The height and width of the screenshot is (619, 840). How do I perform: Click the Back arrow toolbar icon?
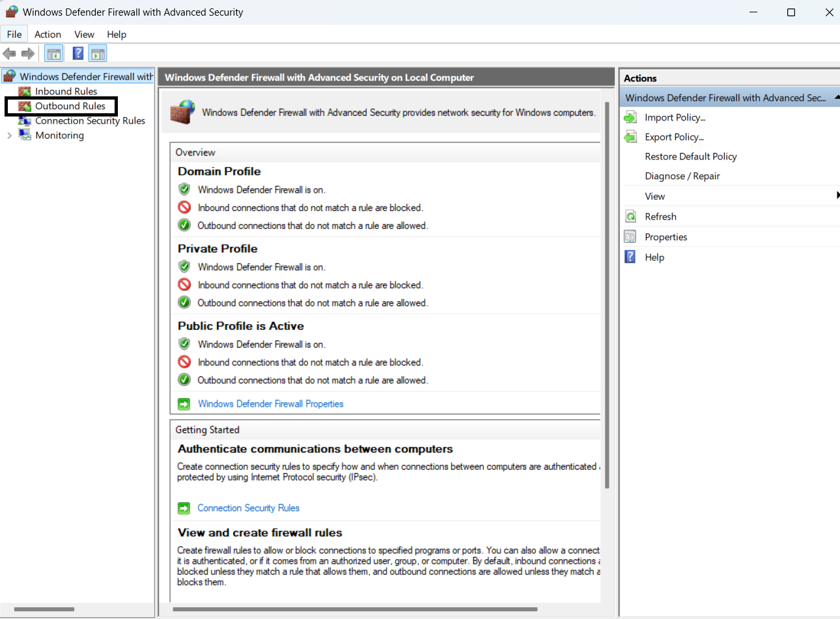9,53
